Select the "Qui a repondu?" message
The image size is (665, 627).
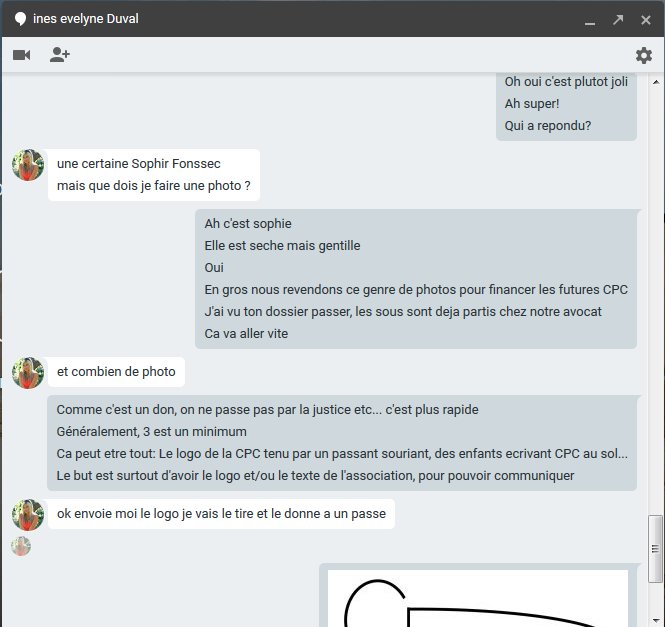(548, 125)
